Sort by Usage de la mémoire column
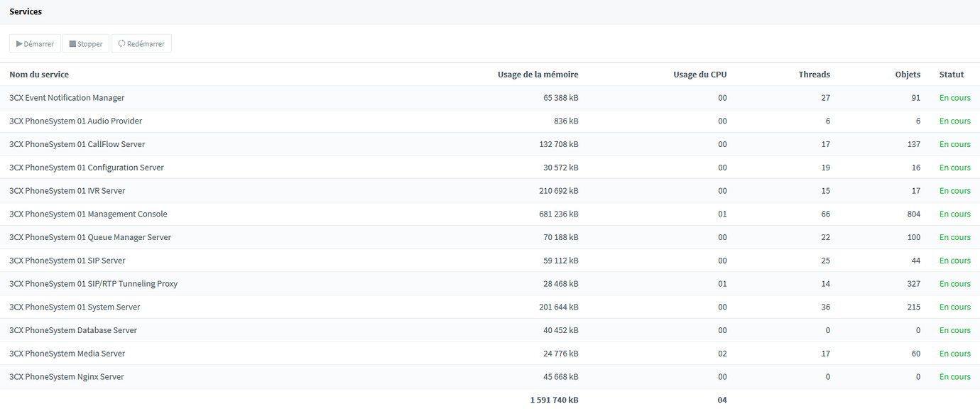 538,75
